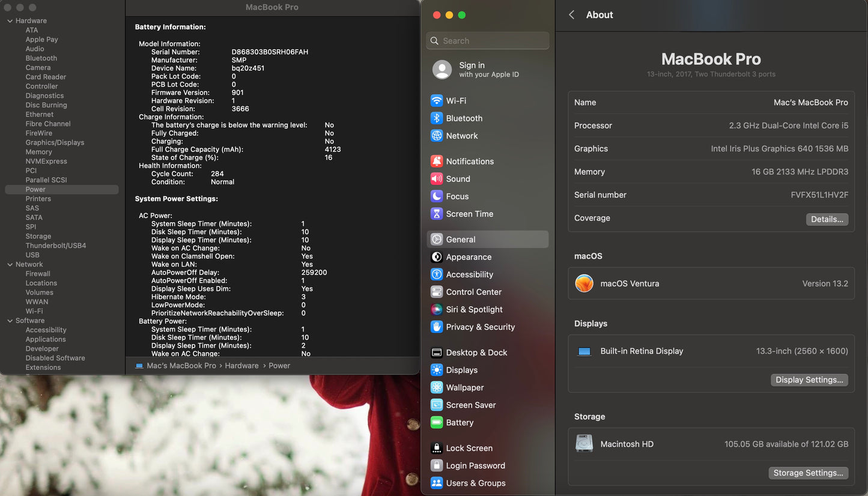Viewport: 868px width, 496px height.
Task: Open Screen Time hourglass icon
Action: pyautogui.click(x=437, y=214)
